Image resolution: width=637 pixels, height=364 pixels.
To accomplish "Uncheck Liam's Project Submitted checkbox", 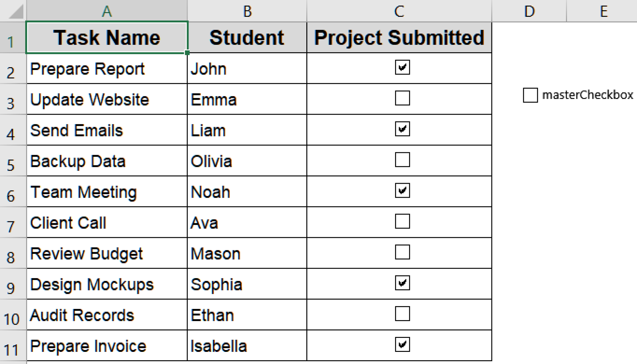I will coord(402,129).
